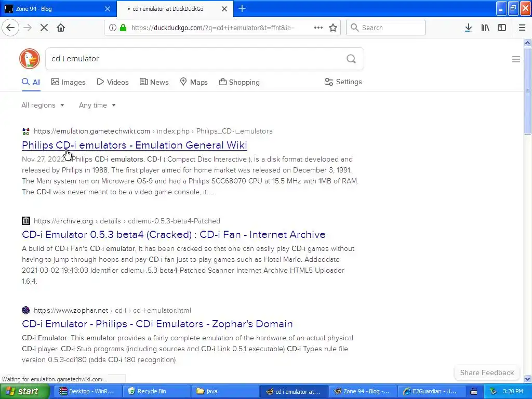Click the zophar.net result favicon

26,310
